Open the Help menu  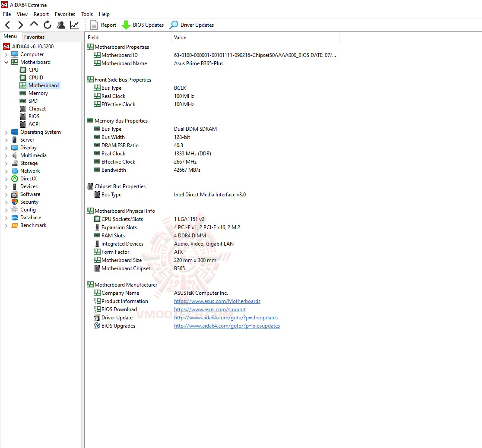(x=104, y=14)
